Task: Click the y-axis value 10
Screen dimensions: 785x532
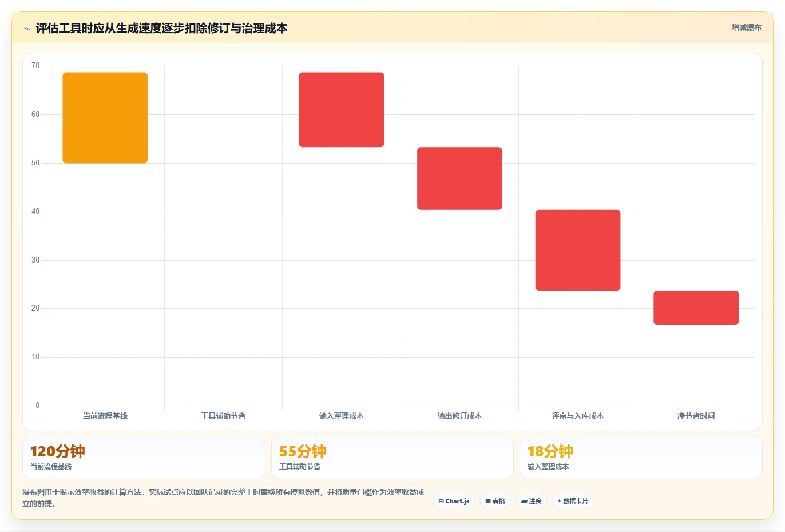Action: (35, 357)
